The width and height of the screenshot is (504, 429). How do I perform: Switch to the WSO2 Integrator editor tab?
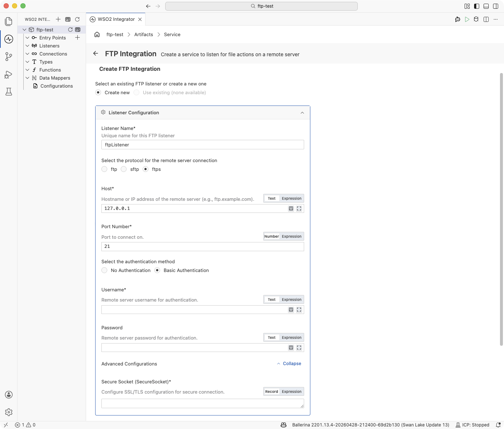(116, 19)
